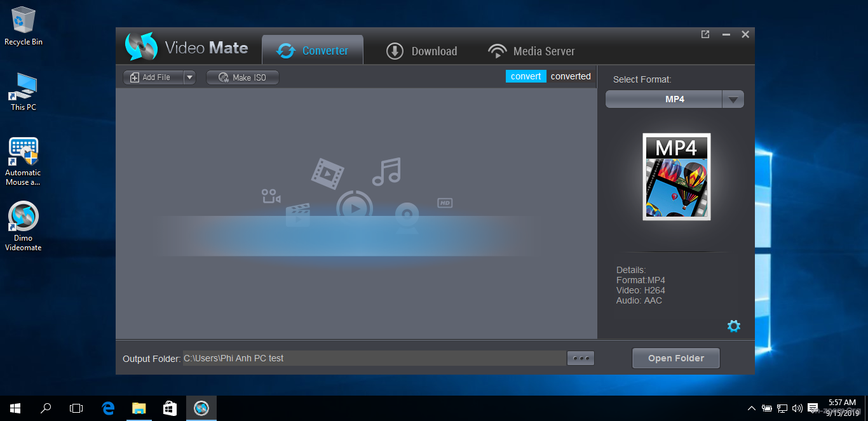Click the Make ISO button

coord(243,77)
